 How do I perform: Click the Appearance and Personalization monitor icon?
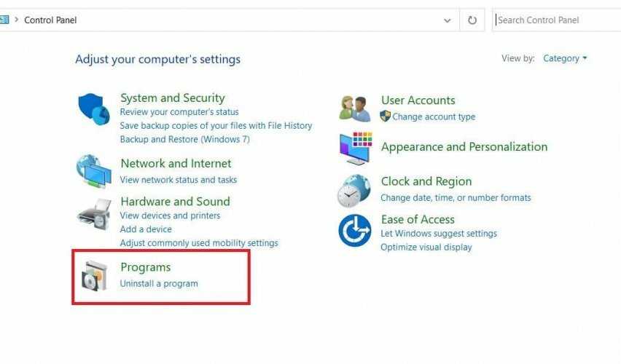355,148
